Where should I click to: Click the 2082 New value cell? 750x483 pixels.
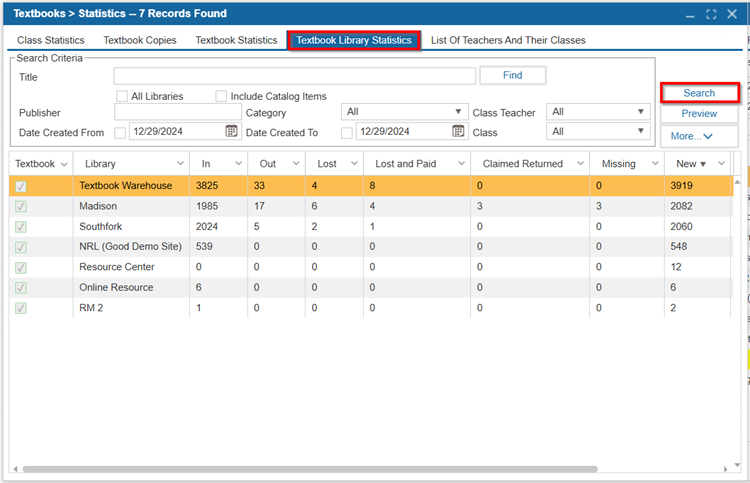[697, 206]
